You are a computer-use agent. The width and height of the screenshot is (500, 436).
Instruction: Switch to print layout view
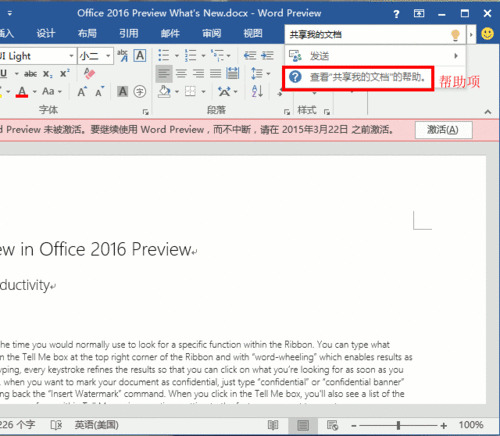click(303, 425)
